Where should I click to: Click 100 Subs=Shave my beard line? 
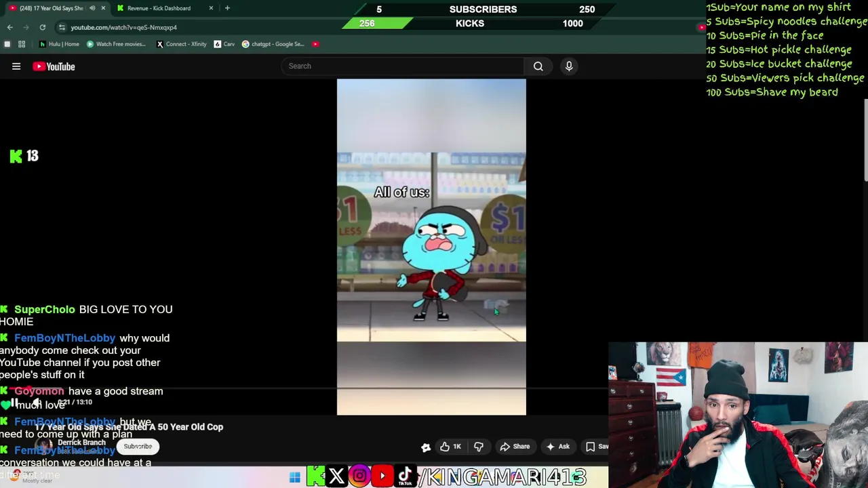click(772, 92)
